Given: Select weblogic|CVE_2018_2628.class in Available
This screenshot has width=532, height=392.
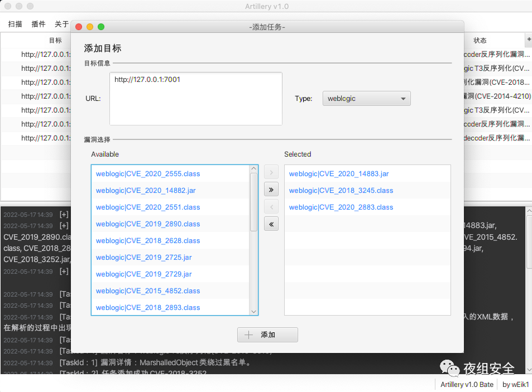Looking at the screenshot, I should [x=170, y=240].
